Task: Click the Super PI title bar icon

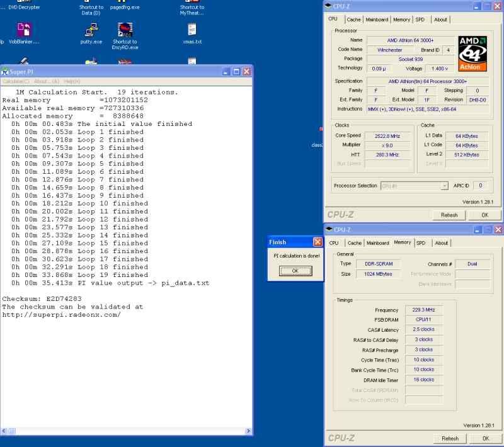Action: (x=4, y=72)
